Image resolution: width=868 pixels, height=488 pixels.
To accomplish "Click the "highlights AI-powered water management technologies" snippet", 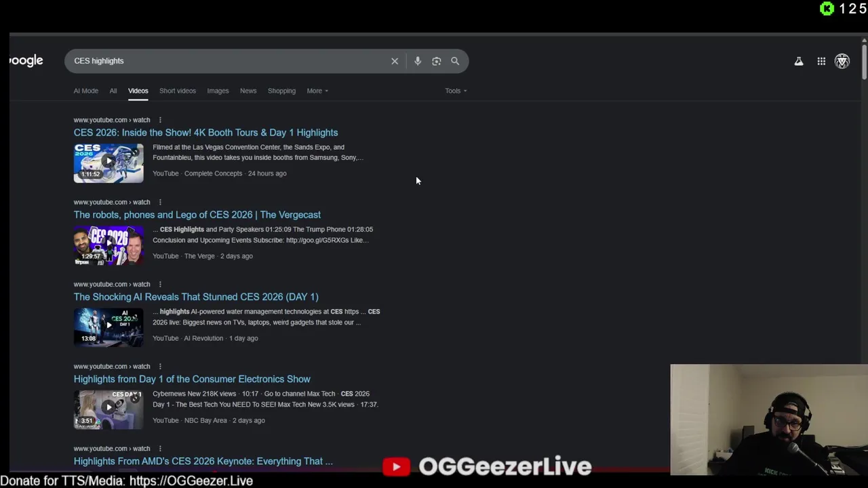I will (267, 317).
